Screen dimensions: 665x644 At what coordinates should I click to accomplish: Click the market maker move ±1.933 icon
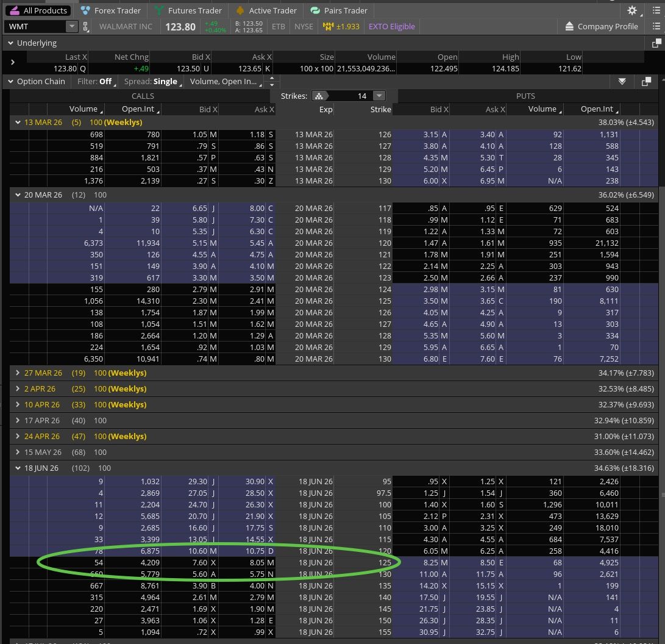click(x=329, y=26)
